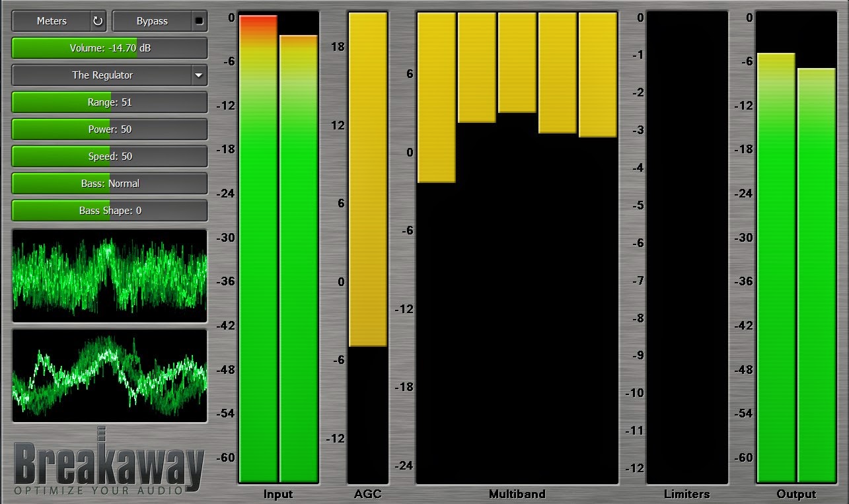The height and width of the screenshot is (504, 849).
Task: Click the Power: 50 slider
Action: tap(110, 129)
